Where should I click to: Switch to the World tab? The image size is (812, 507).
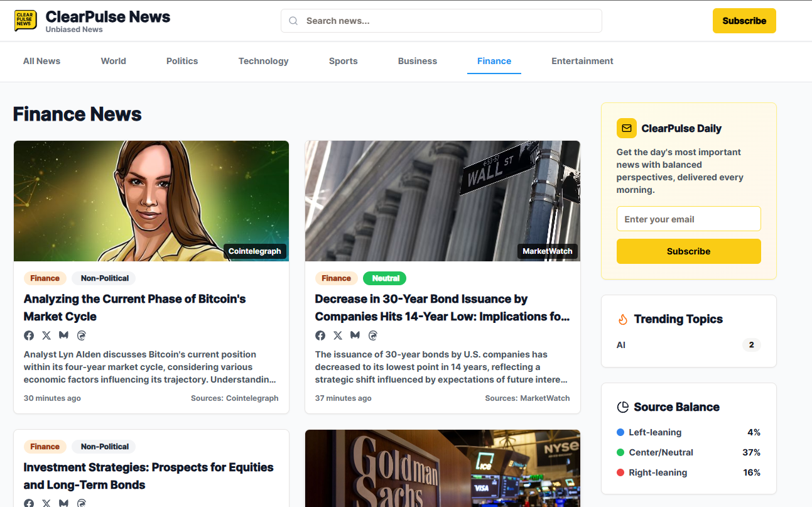[114, 61]
